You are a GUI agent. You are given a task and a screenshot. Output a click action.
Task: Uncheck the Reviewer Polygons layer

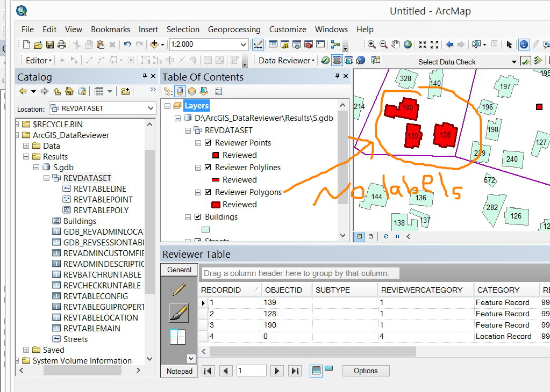pos(208,192)
